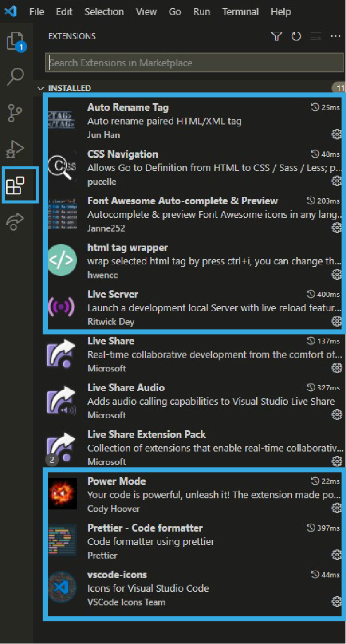This screenshot has width=346, height=644.
Task: Open the Explorer view in activity bar
Action: click(x=16, y=41)
